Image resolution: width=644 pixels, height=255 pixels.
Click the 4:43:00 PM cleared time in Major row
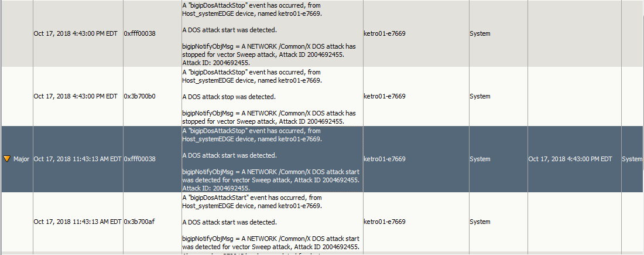pos(570,159)
